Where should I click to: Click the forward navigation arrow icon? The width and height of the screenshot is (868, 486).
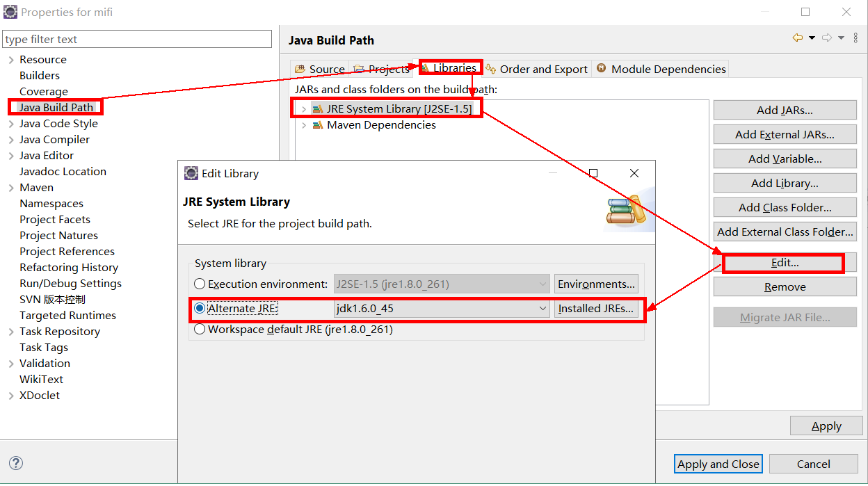coord(827,38)
